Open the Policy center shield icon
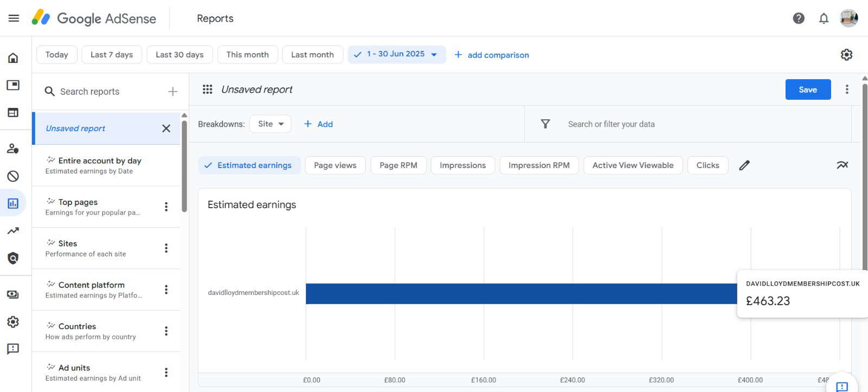868x392 pixels. (x=13, y=258)
